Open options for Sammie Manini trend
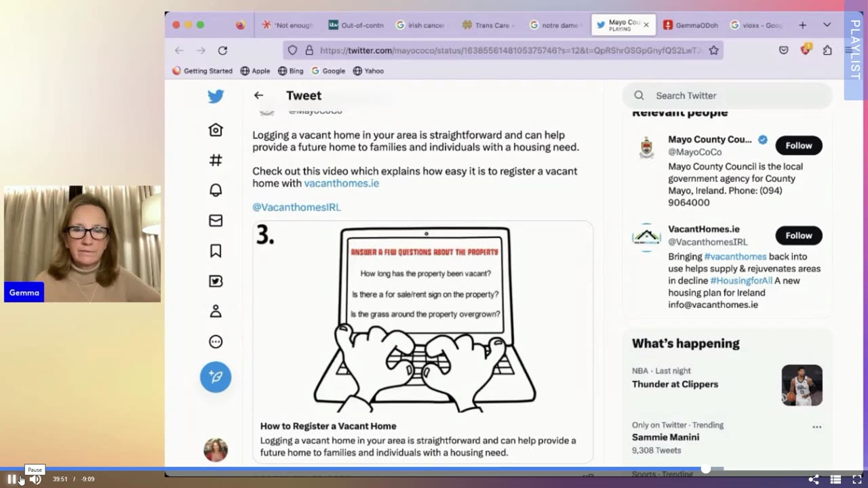Image resolution: width=868 pixels, height=488 pixels. (816, 427)
